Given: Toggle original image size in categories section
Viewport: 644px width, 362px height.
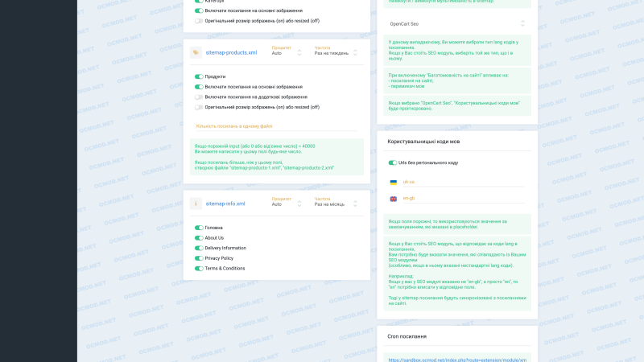Looking at the screenshot, I should click(x=199, y=21).
